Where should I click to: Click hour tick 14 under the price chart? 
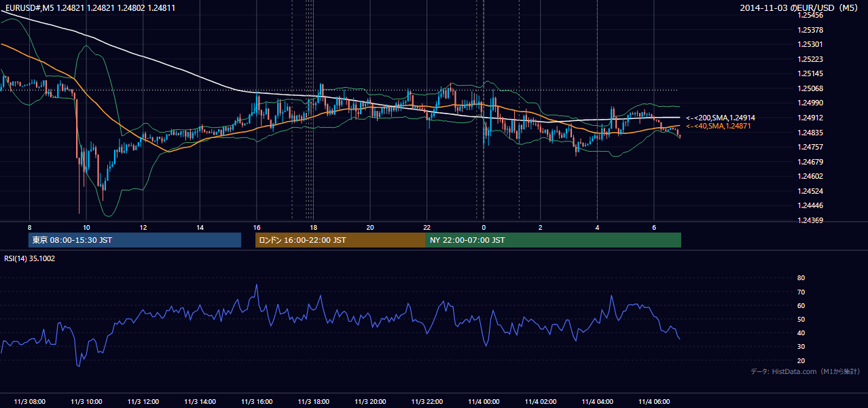tap(200, 226)
